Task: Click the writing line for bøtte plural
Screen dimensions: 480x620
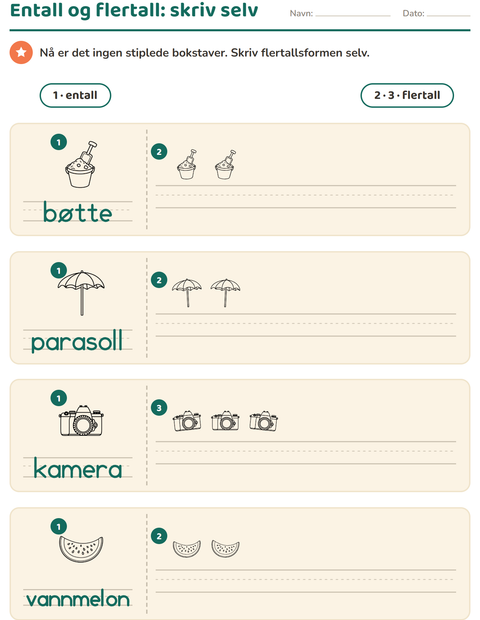Action: pos(306,196)
